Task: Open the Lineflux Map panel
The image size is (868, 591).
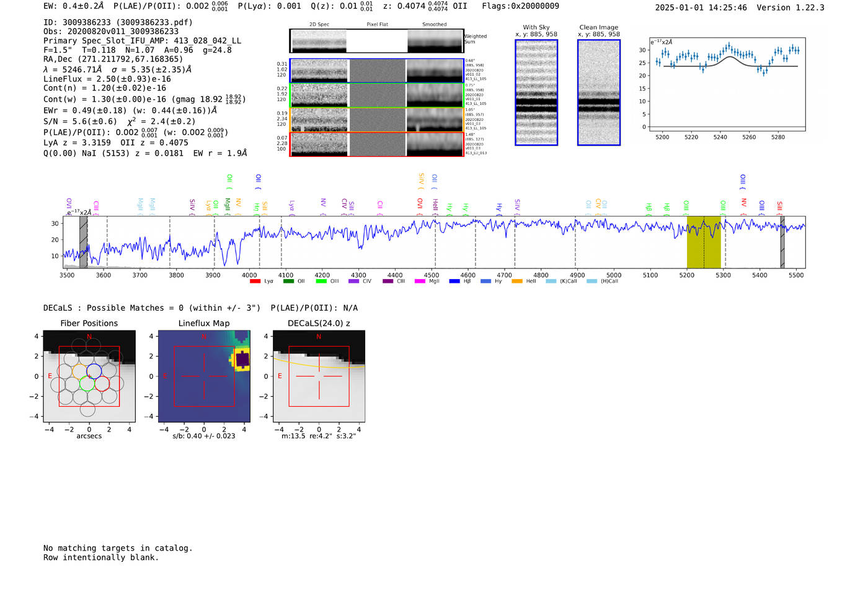Action: 204,376
